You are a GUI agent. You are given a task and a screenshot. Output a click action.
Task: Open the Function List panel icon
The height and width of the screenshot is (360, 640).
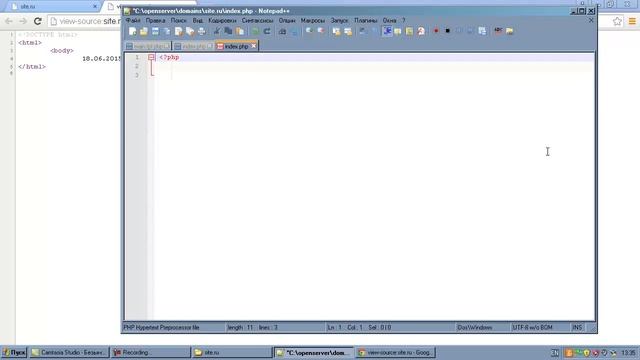421,31
